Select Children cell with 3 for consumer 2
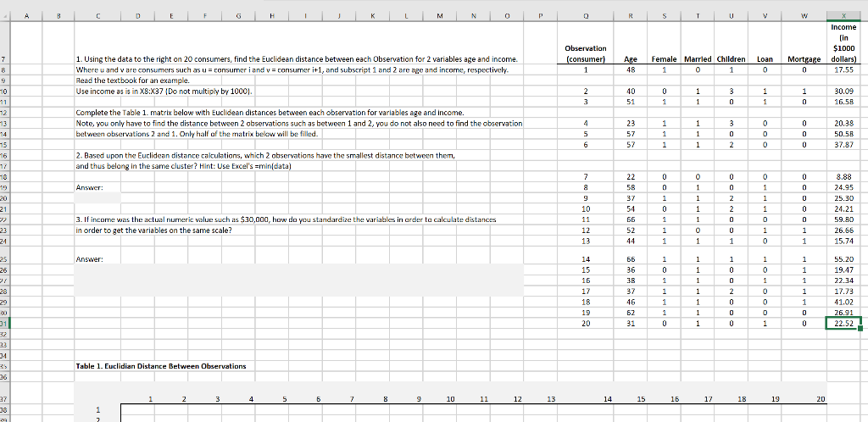Screen dimensions: 868x422 [x=732, y=92]
